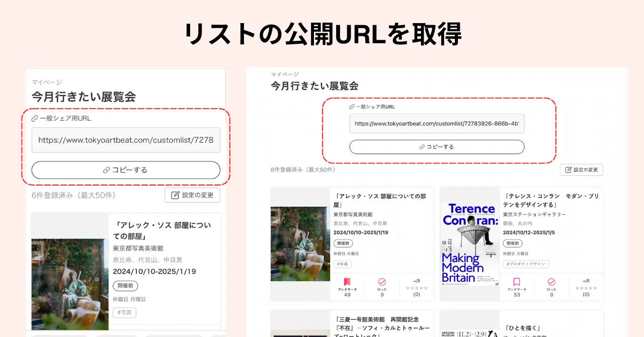Click the 開催前 badge on the テレンス・コンラン card
Screen dimensions: 644x337
pyautogui.click(x=513, y=243)
